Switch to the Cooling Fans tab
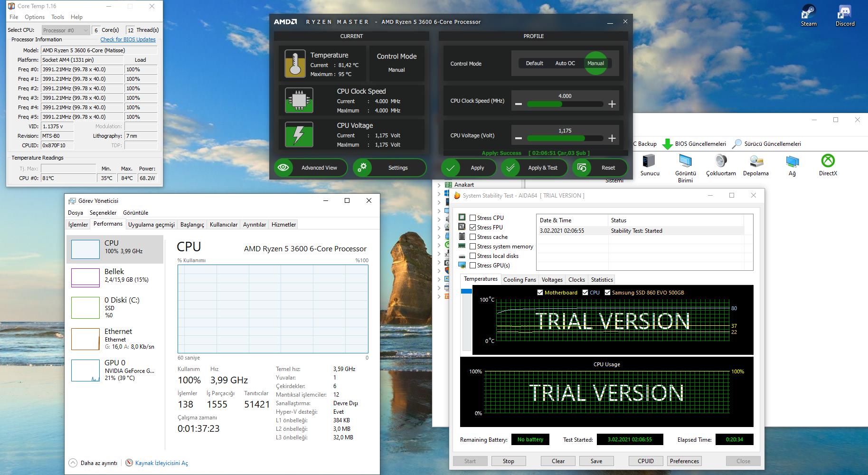This screenshot has height=475, width=868. pos(519,280)
